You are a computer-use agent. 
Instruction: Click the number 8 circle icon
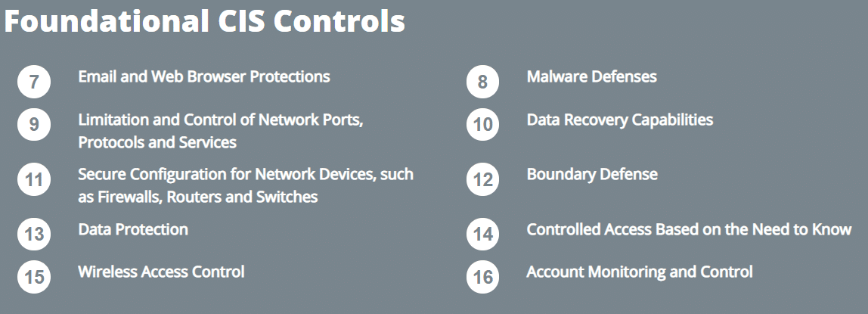click(482, 82)
